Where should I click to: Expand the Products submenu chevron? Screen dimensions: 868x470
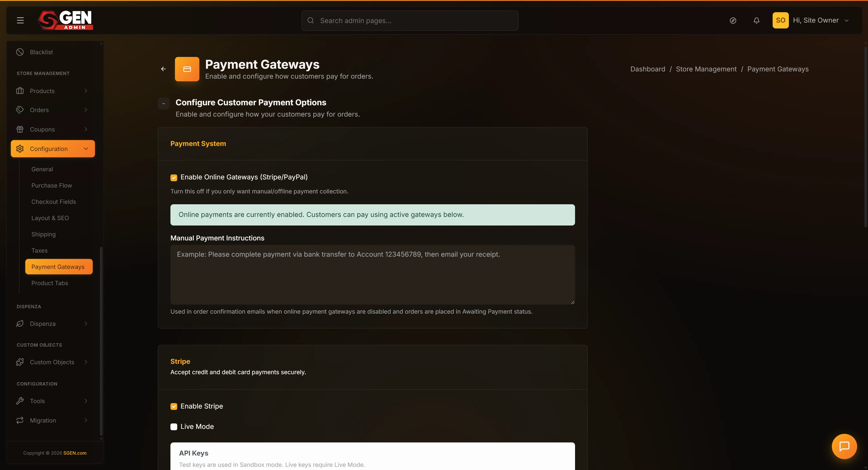[86, 91]
